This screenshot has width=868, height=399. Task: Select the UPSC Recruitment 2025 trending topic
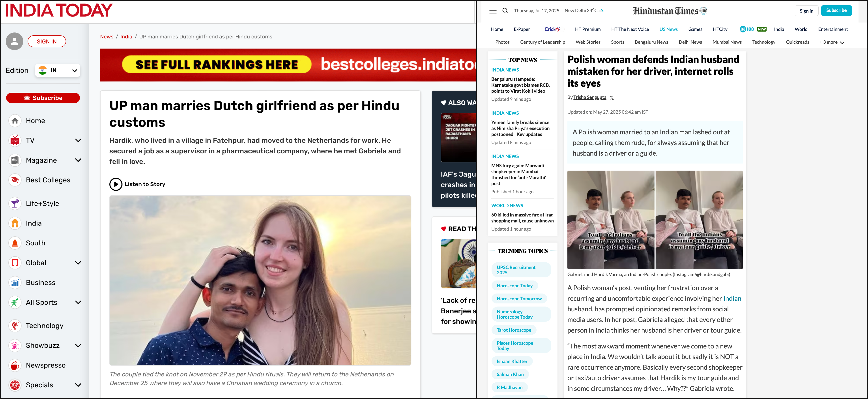click(521, 270)
